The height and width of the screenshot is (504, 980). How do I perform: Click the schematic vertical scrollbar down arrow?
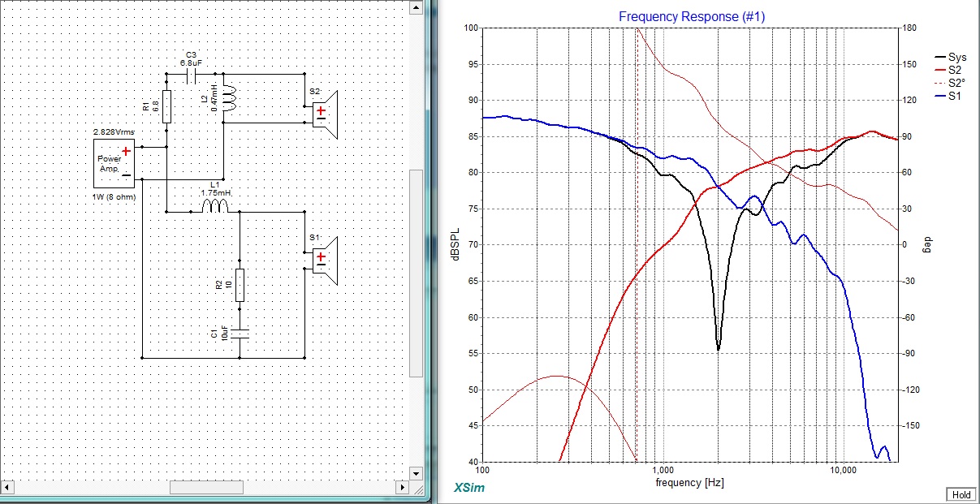[x=416, y=472]
